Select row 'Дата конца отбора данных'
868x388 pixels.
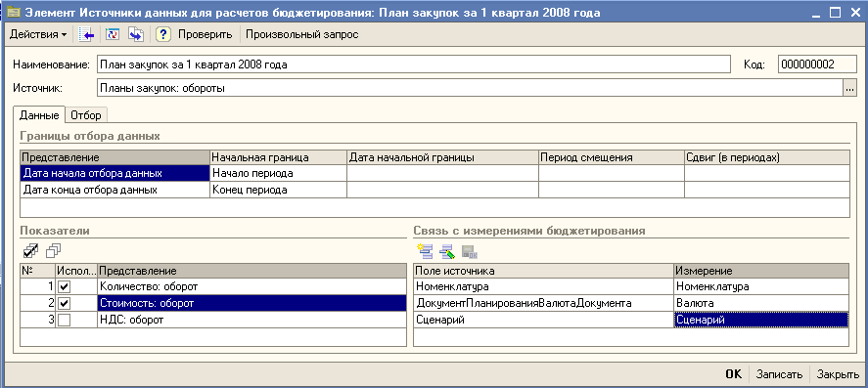[115, 190]
